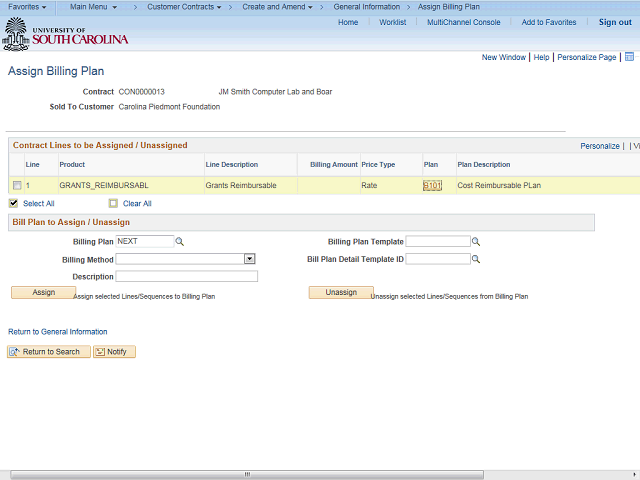Click Cost Reimbursable PLan cell

tap(499, 186)
